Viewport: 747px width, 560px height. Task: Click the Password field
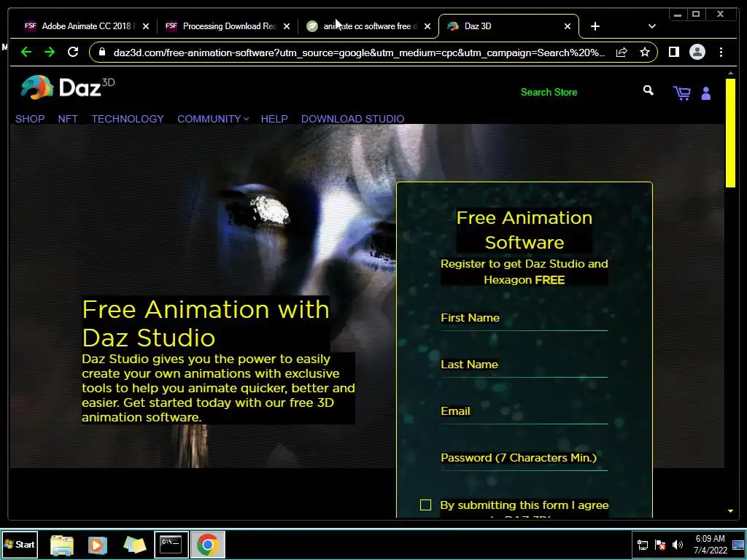524,459
